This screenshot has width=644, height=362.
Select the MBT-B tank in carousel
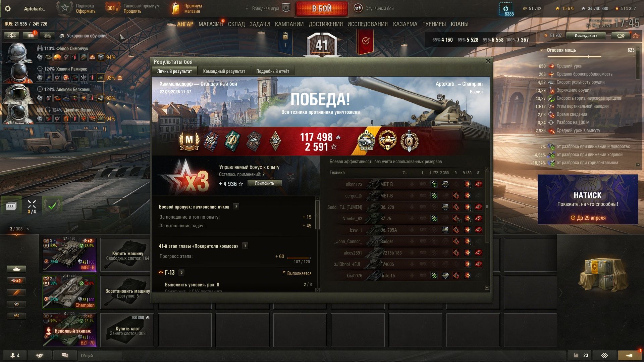pos(69,255)
